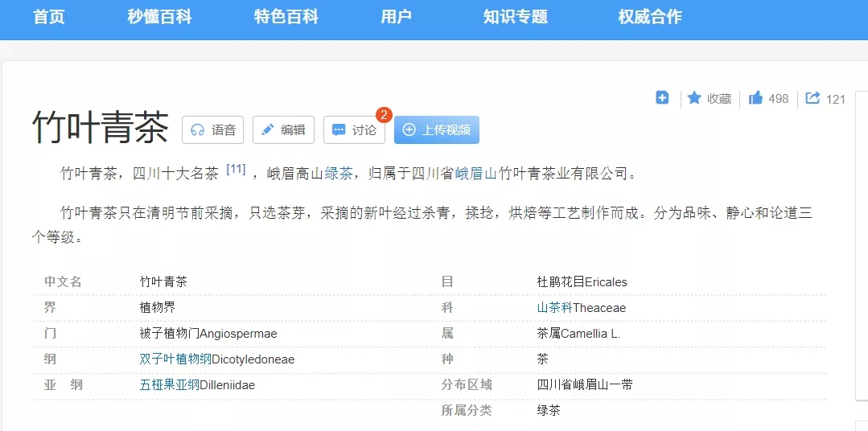Click the 属 field label
The height and width of the screenshot is (431, 868).
(447, 334)
